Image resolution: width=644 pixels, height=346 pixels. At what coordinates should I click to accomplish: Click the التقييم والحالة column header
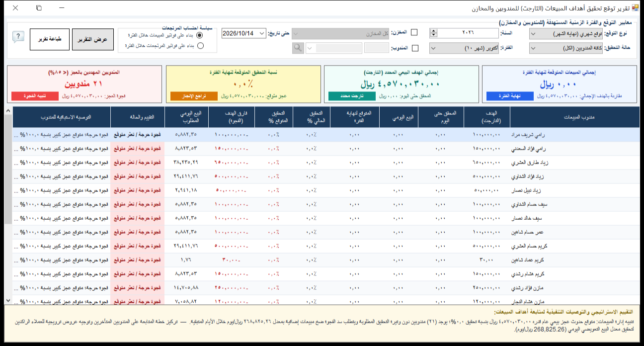138,117
